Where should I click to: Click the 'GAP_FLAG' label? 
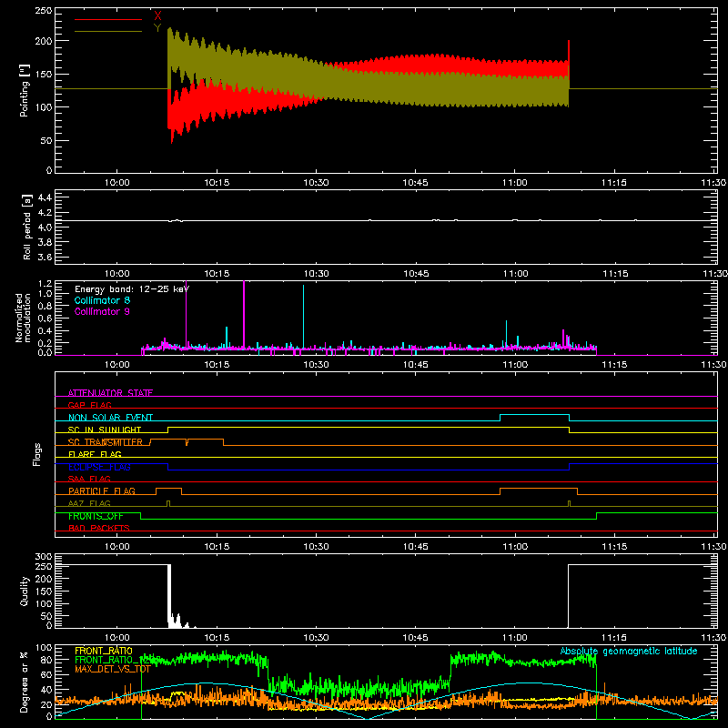pyautogui.click(x=89, y=405)
